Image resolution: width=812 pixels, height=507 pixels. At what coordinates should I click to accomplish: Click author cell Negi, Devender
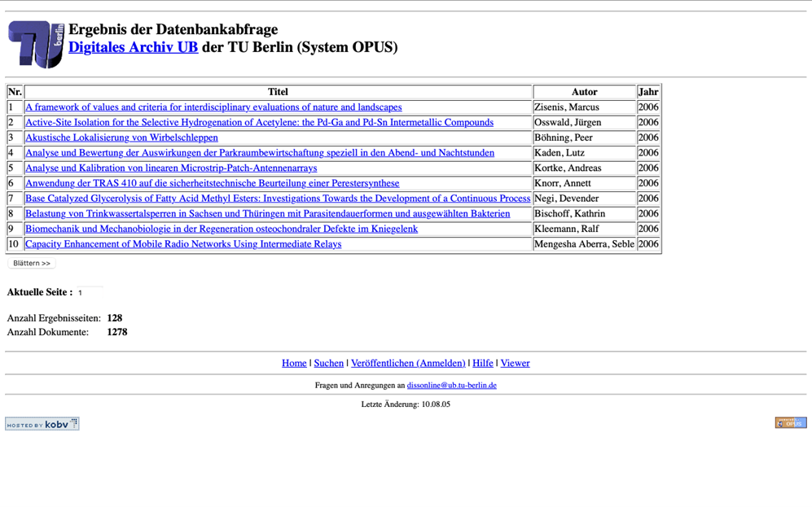point(584,198)
